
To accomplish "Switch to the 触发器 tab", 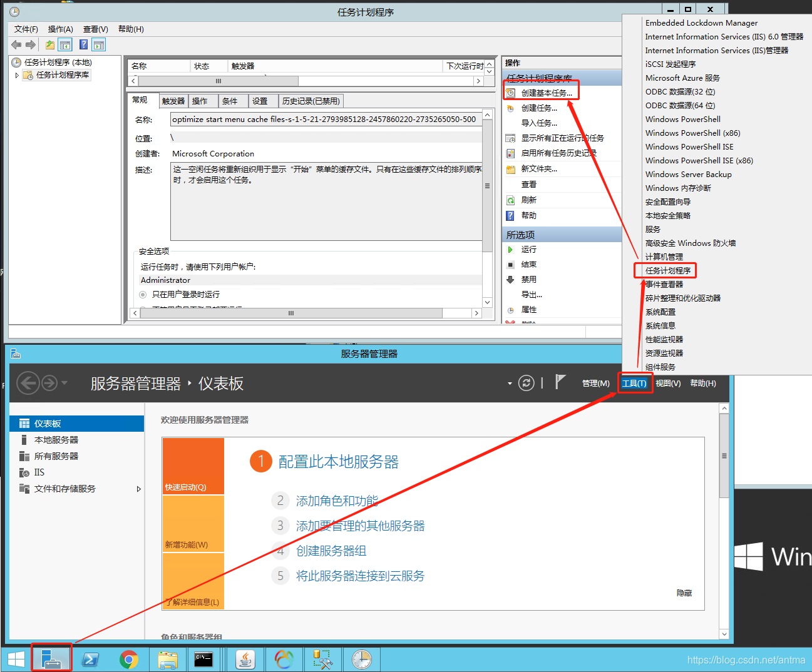I will point(173,101).
